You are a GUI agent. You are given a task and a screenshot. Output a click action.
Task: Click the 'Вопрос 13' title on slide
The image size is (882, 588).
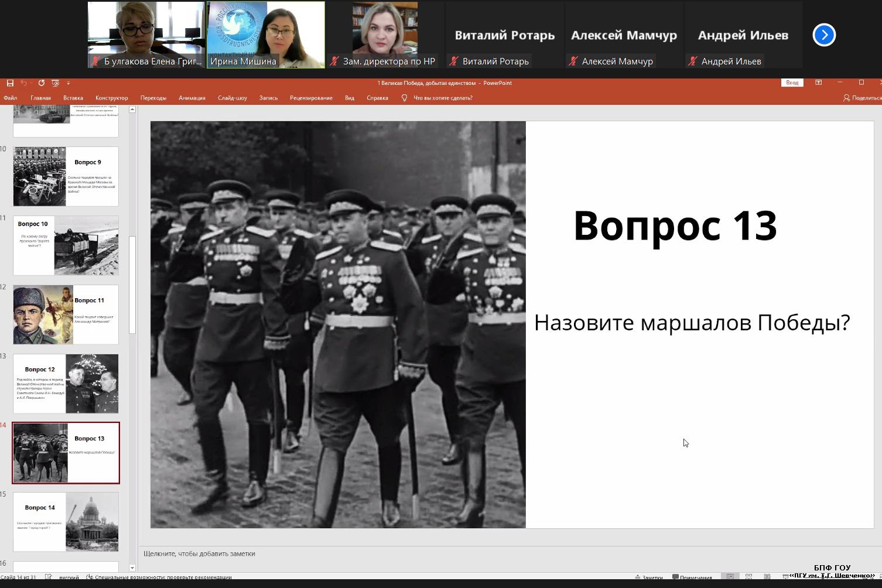click(675, 225)
